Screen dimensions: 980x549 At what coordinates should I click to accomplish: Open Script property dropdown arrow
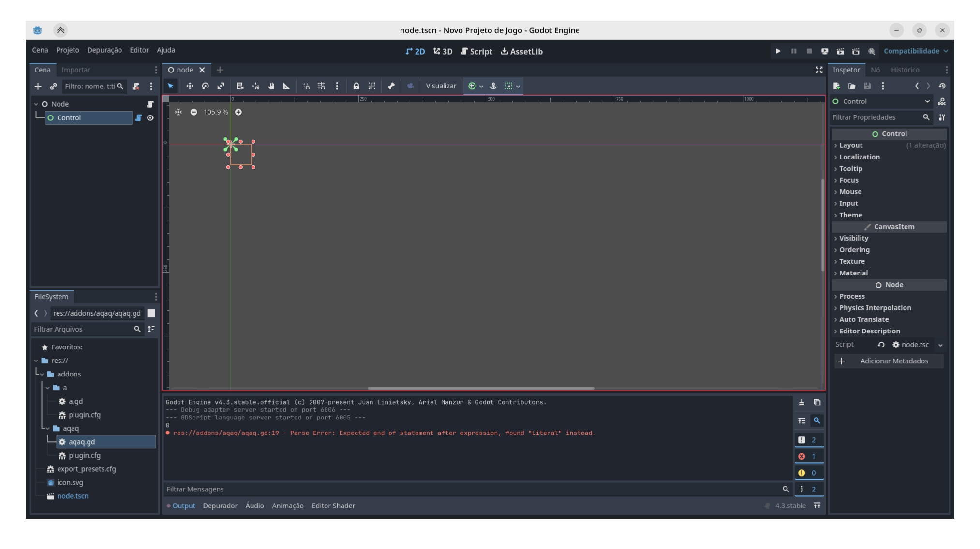point(940,345)
